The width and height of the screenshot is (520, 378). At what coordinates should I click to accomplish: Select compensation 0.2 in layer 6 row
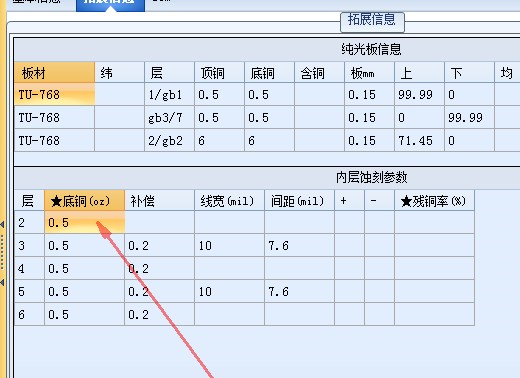coord(159,314)
